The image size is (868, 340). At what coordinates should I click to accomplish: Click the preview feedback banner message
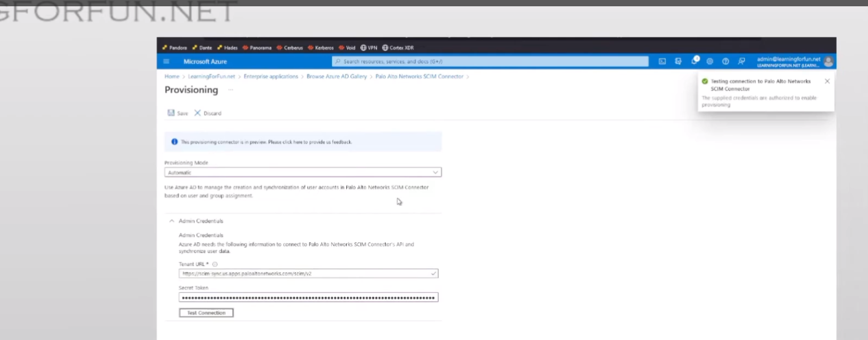266,142
